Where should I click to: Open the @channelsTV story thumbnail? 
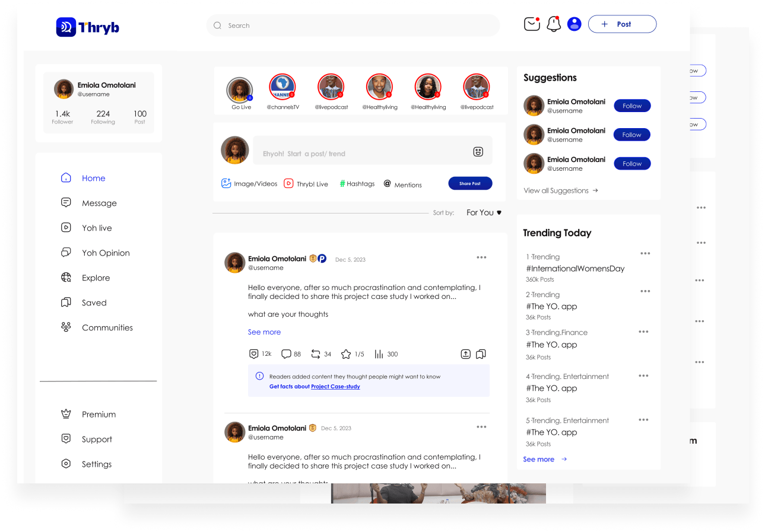coord(282,87)
